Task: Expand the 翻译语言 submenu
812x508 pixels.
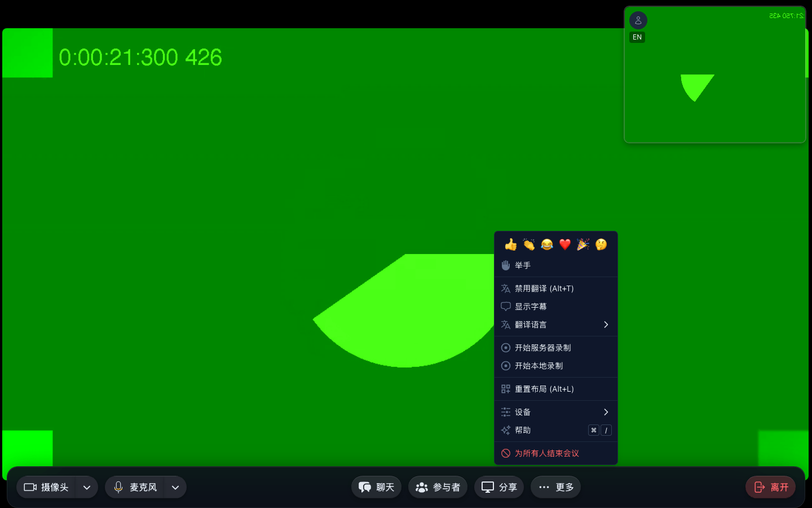Action: (x=556, y=325)
